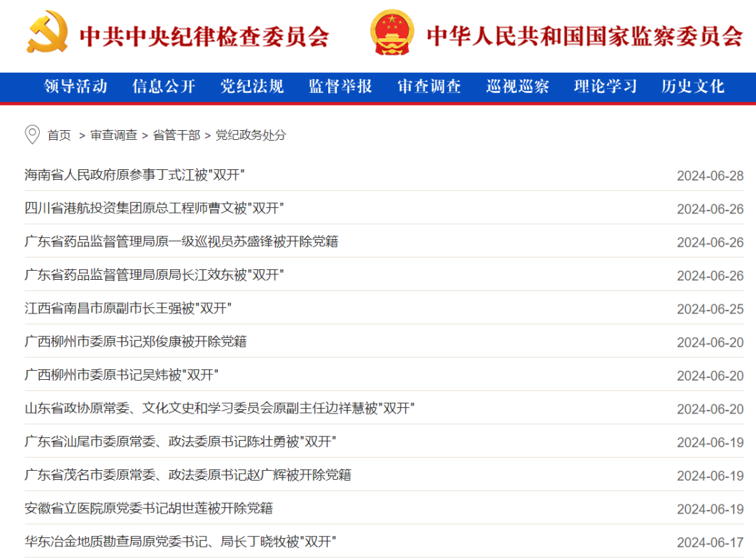
Task: Click the 中共中央纪律检查委员会 title banner
Action: point(204,36)
